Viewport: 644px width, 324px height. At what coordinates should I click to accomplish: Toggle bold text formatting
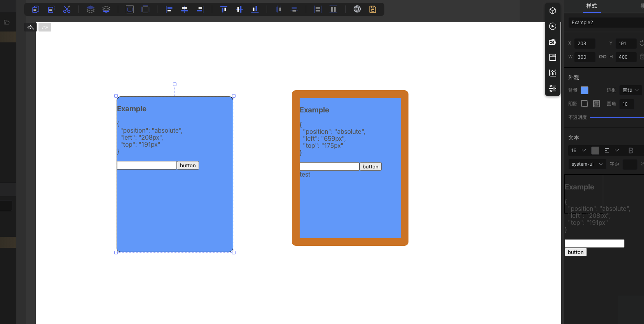pos(631,151)
